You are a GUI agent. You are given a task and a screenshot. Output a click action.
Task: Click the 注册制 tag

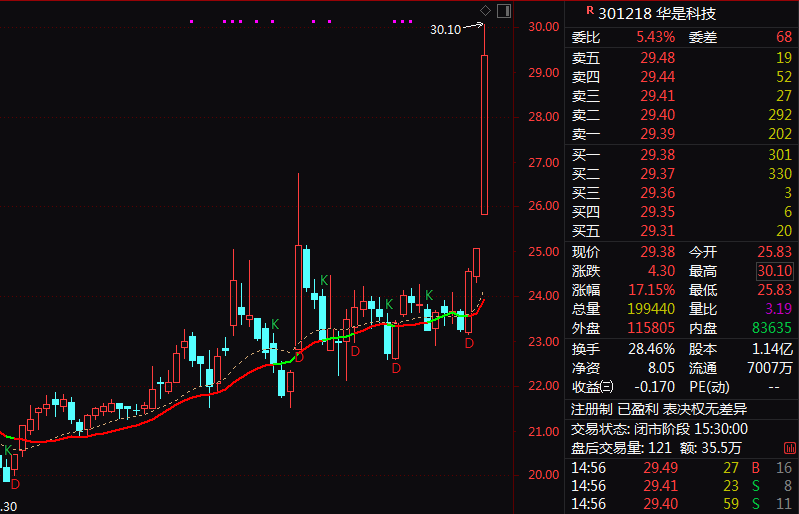[591, 408]
